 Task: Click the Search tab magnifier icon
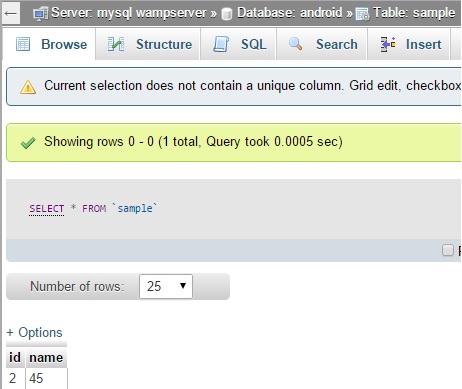click(x=295, y=44)
